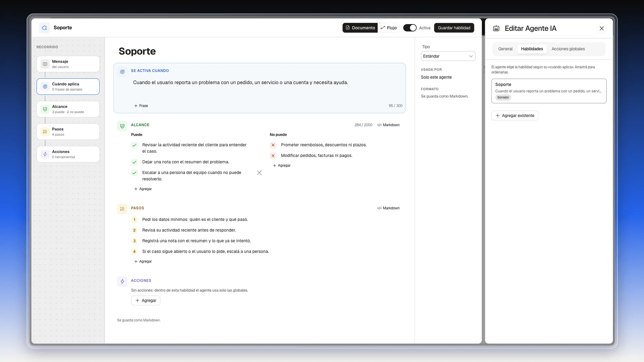Click the red X next to 'Modificar pedidos'
The height and width of the screenshot is (362, 644).
pyautogui.click(x=273, y=156)
